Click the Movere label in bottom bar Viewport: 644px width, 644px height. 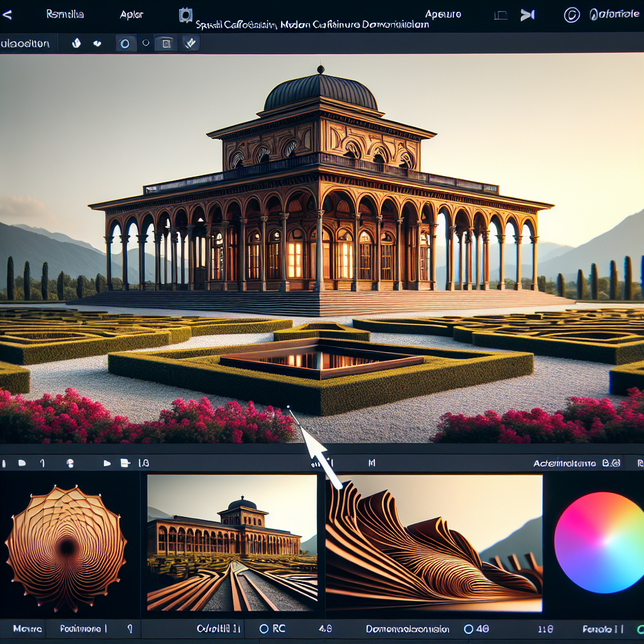[x=26, y=628]
